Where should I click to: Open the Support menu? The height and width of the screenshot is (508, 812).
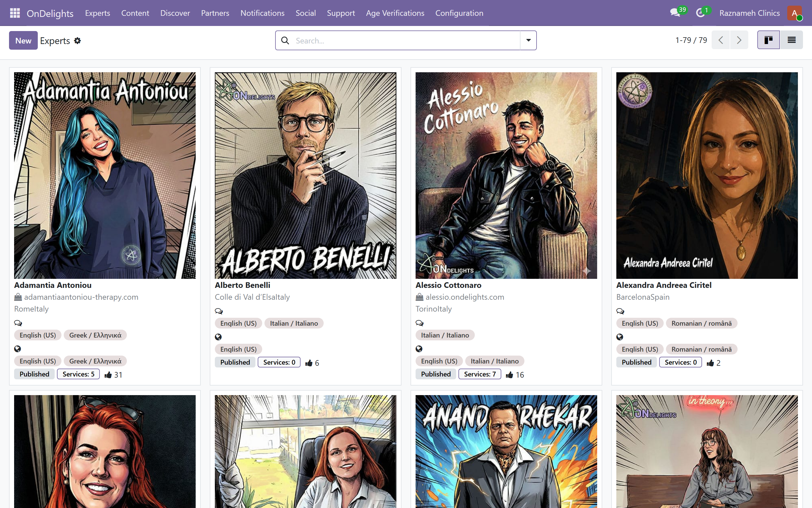point(341,13)
